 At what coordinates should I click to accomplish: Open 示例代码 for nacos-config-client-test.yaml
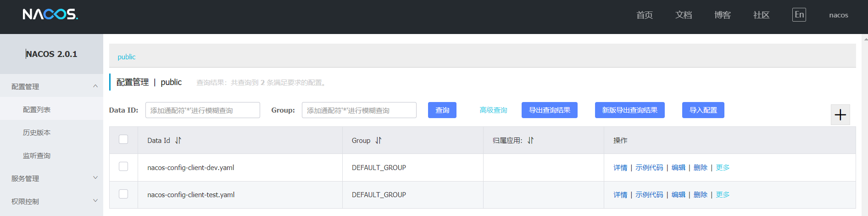coord(649,195)
